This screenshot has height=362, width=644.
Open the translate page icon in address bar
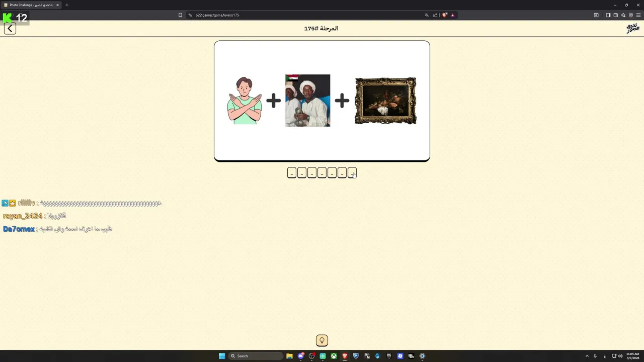click(427, 15)
